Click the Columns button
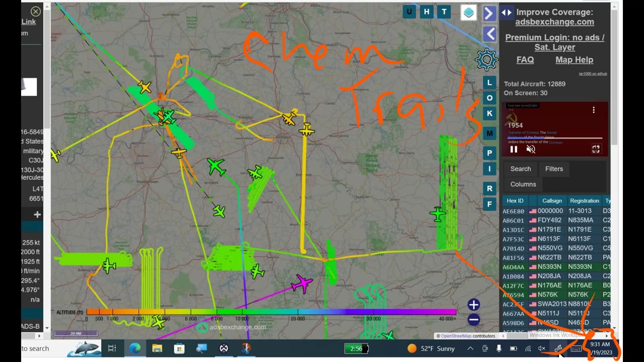 523,184
